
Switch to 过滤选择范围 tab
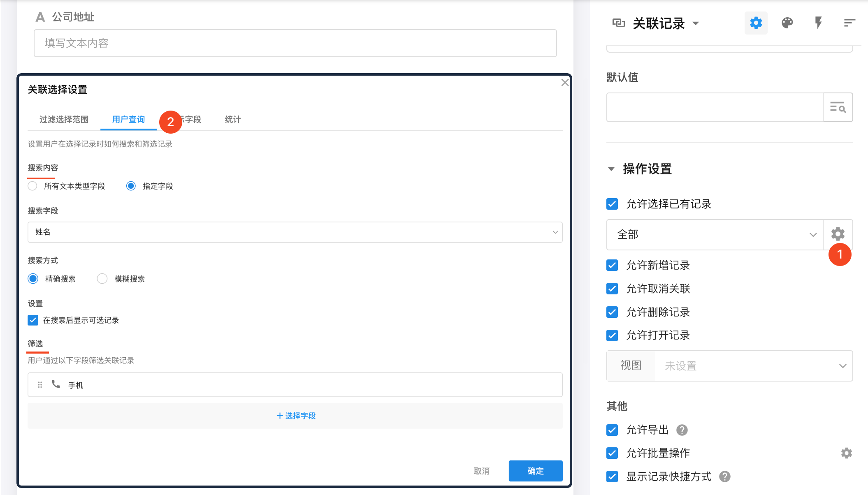click(64, 120)
